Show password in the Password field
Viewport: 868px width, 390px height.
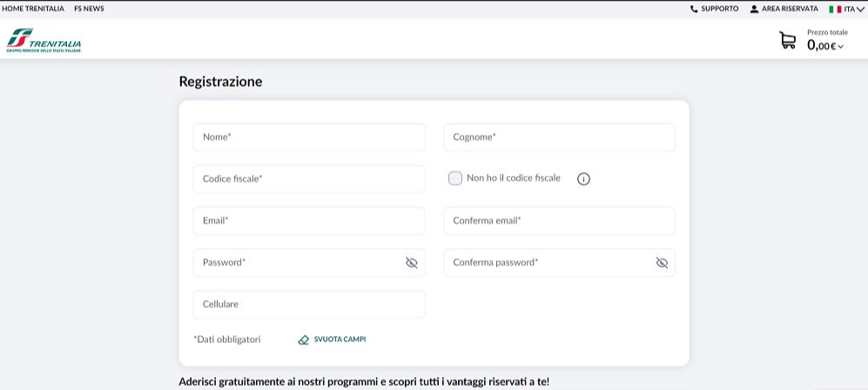pos(411,263)
